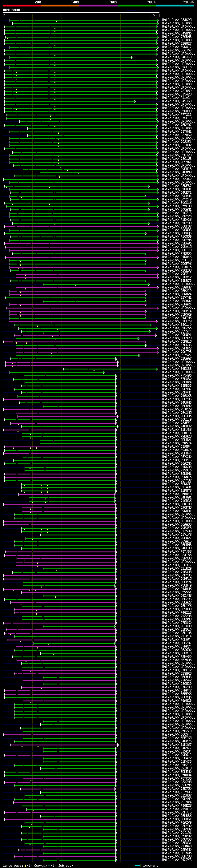This screenshot has height=868, width=197.
Task: Select the UniRef100_Q39MP4 hit label
Action: point(177,446)
